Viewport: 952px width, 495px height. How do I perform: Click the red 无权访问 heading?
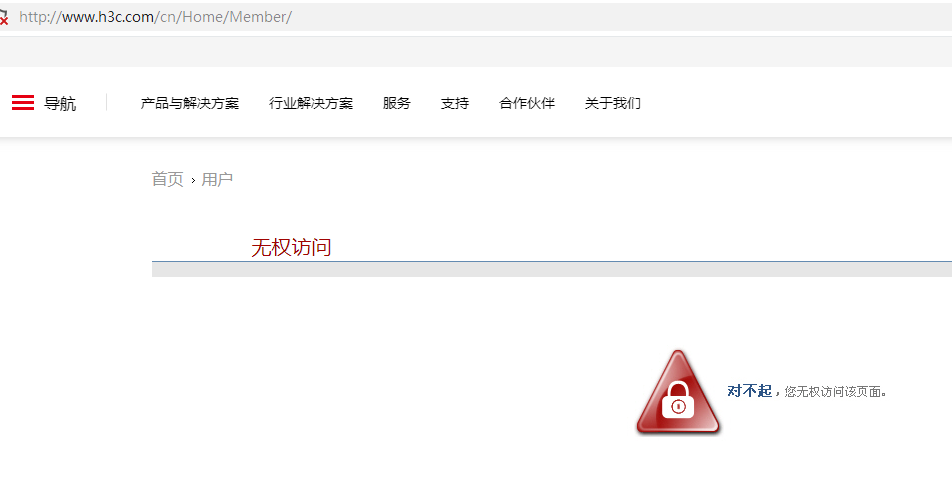(291, 247)
